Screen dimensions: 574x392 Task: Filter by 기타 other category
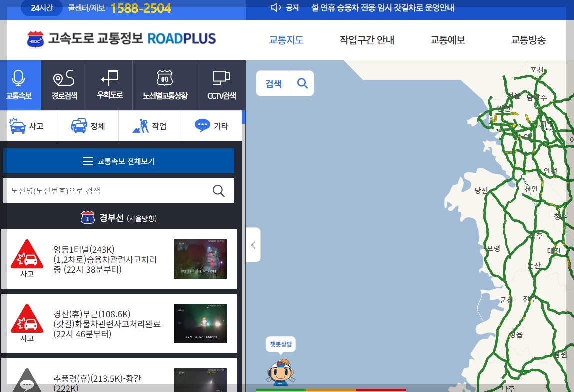click(211, 126)
